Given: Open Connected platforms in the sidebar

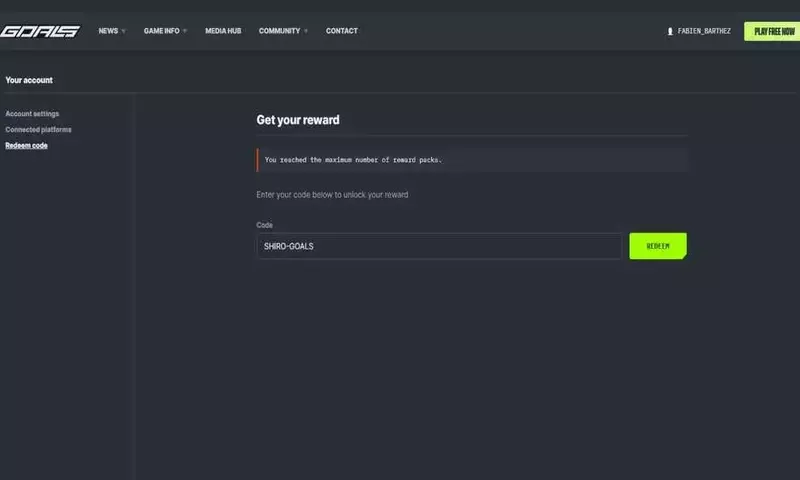Looking at the screenshot, I should pyautogui.click(x=38, y=130).
